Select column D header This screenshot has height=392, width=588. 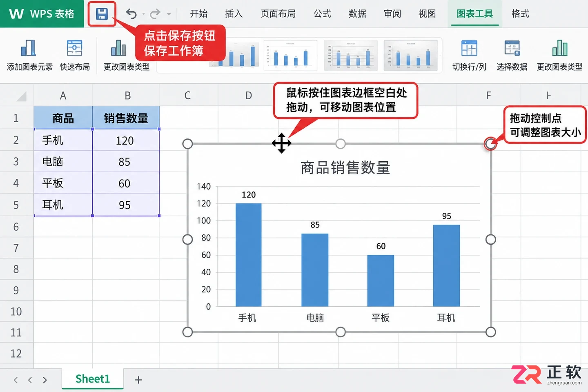click(x=249, y=96)
